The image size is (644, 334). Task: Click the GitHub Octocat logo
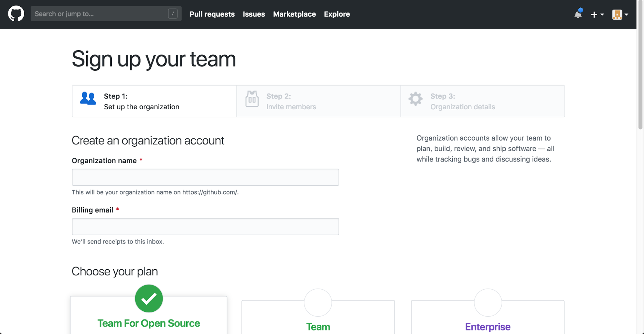pos(16,14)
